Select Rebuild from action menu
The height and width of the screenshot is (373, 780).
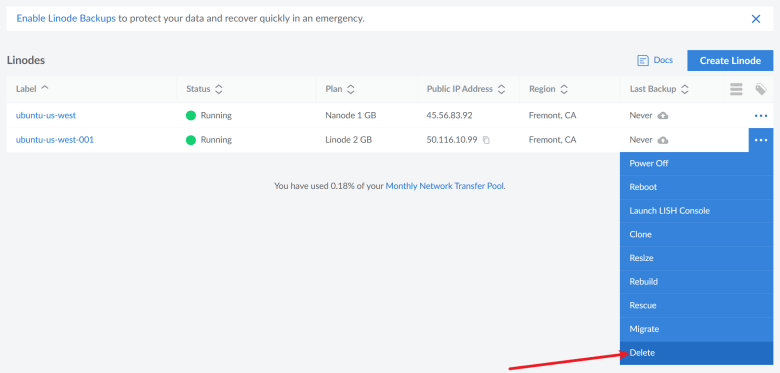pyautogui.click(x=696, y=282)
